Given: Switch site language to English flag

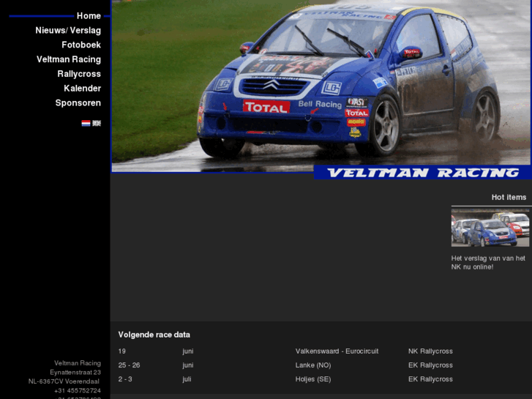Looking at the screenshot, I should 97,123.
